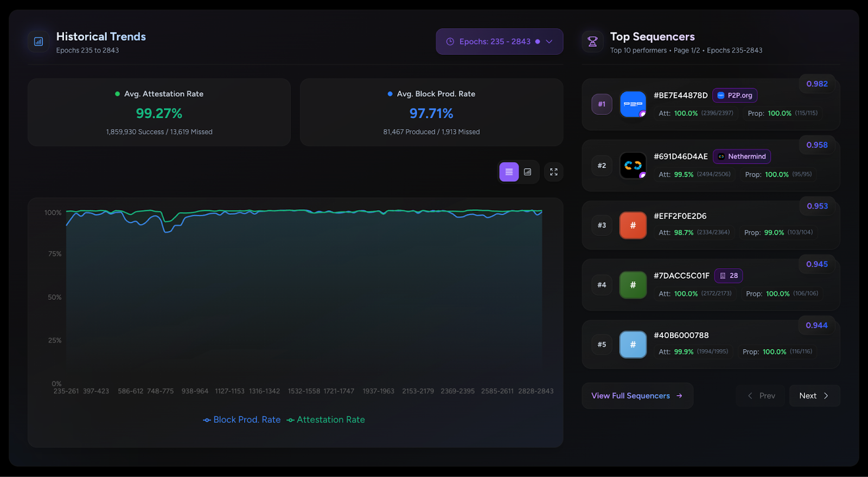Switch to the purple list view toggle
The image size is (868, 477).
(x=509, y=172)
